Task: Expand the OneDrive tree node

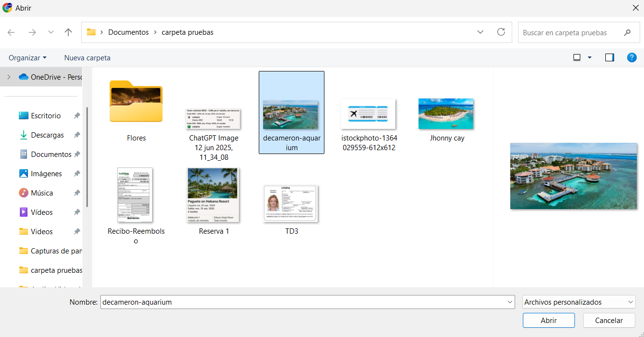Action: tap(9, 77)
